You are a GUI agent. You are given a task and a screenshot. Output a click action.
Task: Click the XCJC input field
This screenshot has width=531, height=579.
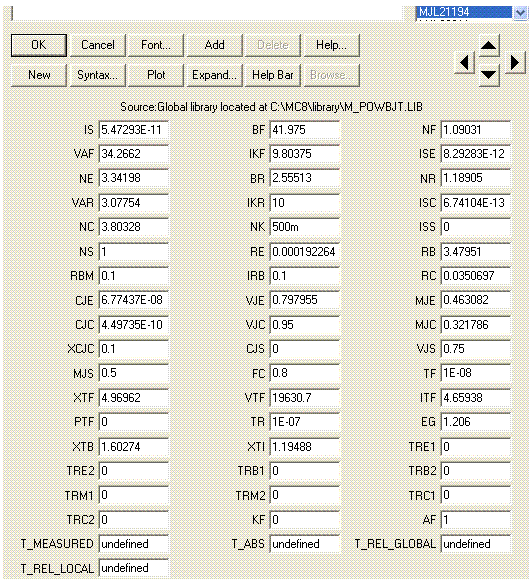pos(134,349)
